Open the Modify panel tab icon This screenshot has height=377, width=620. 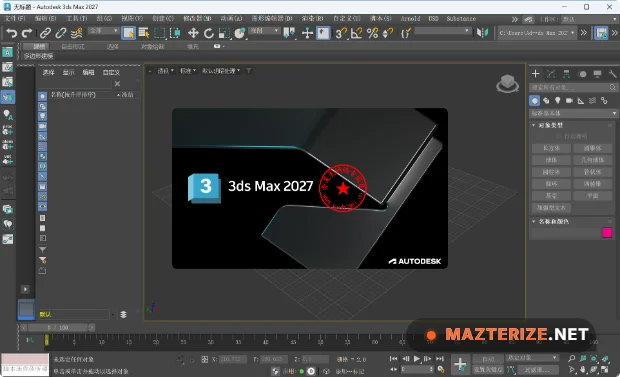[551, 74]
